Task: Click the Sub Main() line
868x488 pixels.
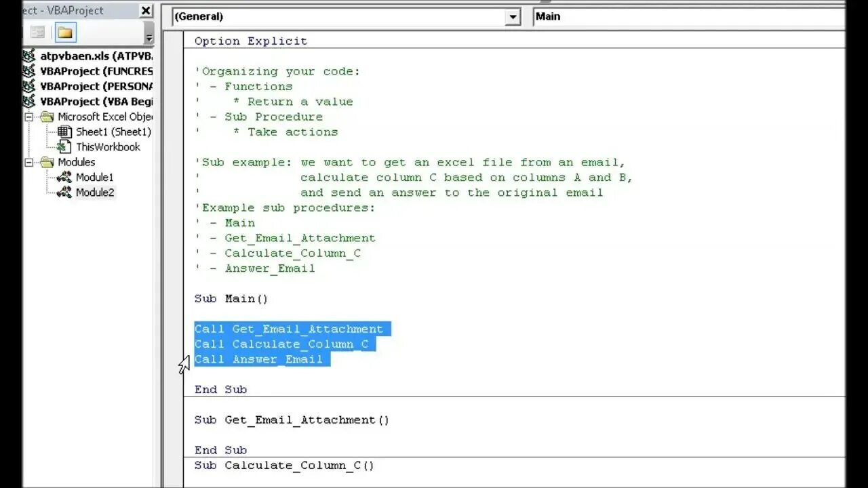Action: click(x=231, y=298)
